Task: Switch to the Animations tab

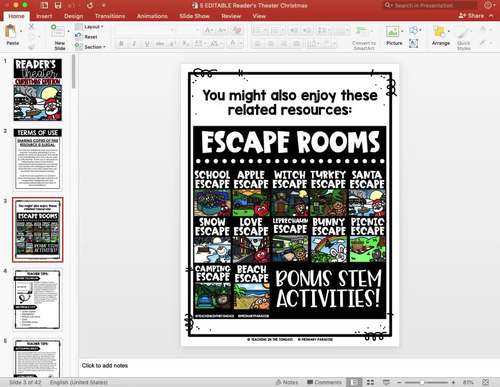Action: [x=152, y=16]
